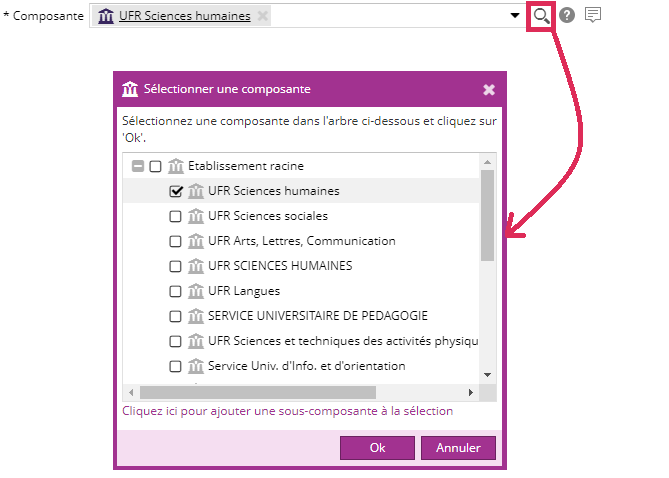Click the Annuler button
The image size is (669, 478).
click(x=458, y=448)
